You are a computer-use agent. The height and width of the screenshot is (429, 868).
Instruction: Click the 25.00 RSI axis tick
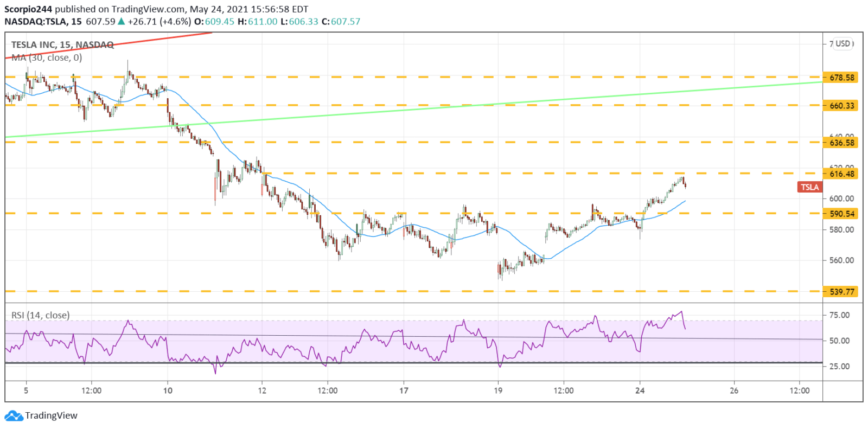click(839, 366)
